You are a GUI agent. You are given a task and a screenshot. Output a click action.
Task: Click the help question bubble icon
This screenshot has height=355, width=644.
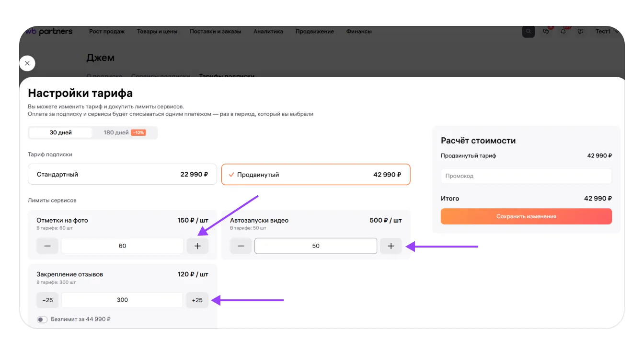(x=580, y=32)
